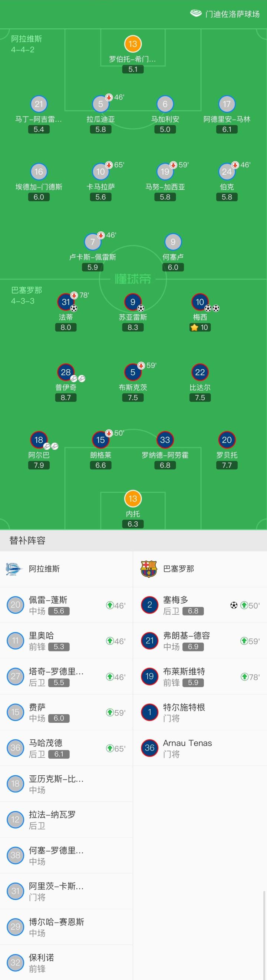Image resolution: width=267 pixels, height=980 pixels.
Task: Click the Barcelona club crest
Action: [149, 569]
